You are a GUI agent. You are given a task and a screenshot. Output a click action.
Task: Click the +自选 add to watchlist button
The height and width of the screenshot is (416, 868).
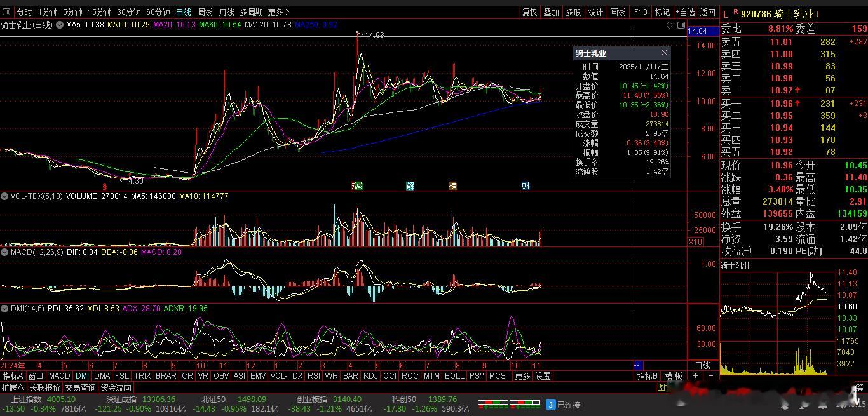click(x=684, y=12)
